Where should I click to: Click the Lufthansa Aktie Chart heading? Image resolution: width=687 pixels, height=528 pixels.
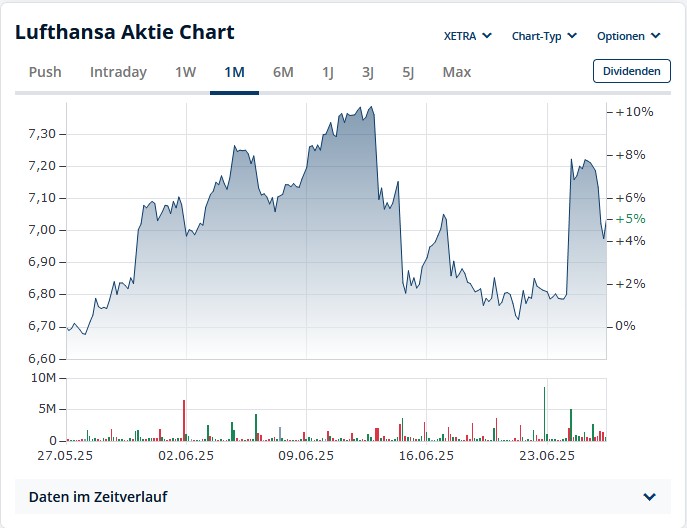pos(125,32)
